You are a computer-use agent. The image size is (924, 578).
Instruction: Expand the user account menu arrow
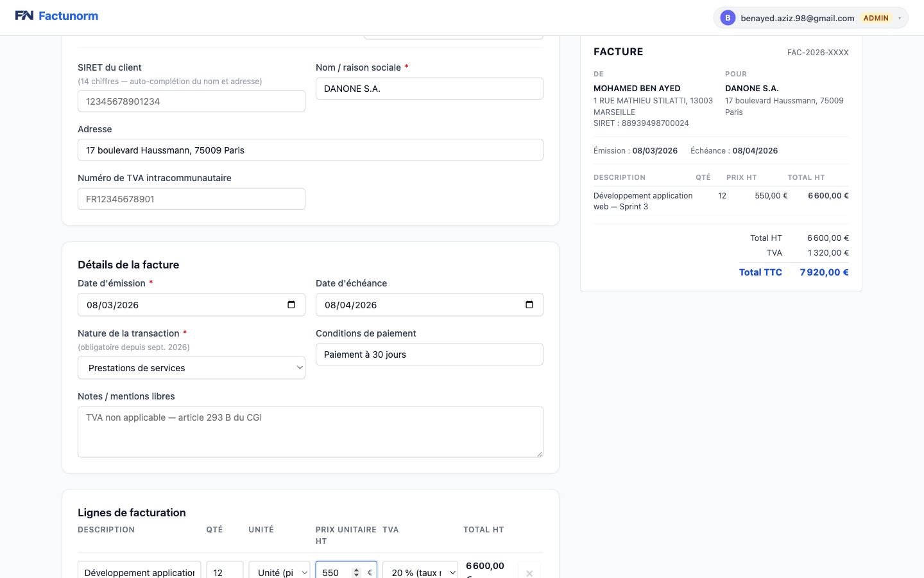[x=900, y=18]
